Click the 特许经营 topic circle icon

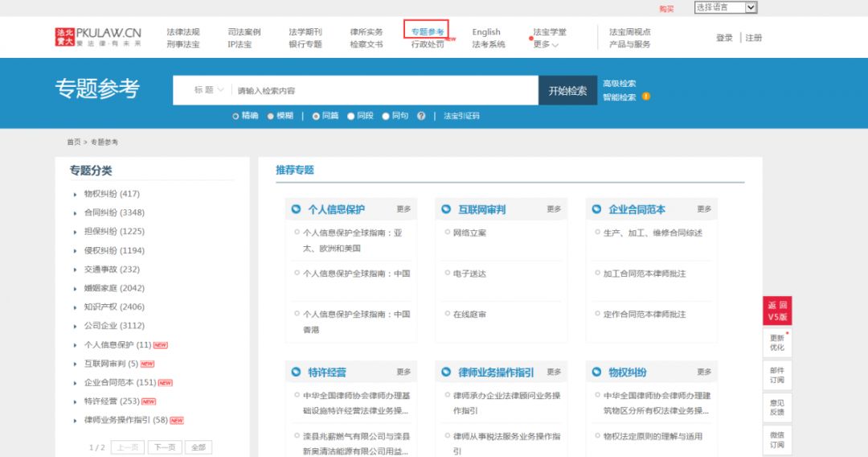pos(297,372)
